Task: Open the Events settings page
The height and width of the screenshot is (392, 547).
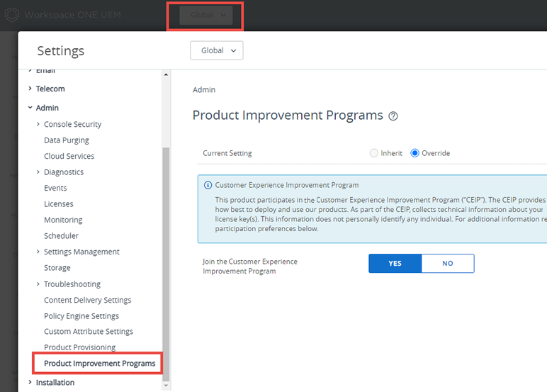Action: 55,188
